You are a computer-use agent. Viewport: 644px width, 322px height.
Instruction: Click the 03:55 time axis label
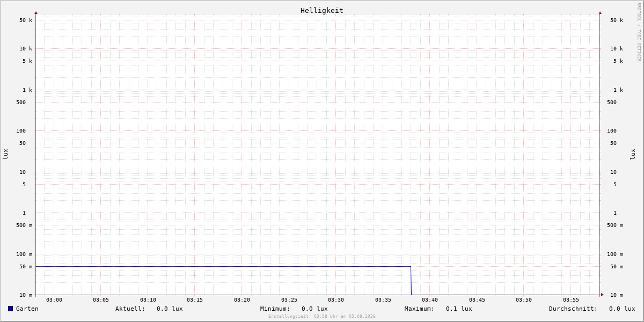pyautogui.click(x=571, y=300)
